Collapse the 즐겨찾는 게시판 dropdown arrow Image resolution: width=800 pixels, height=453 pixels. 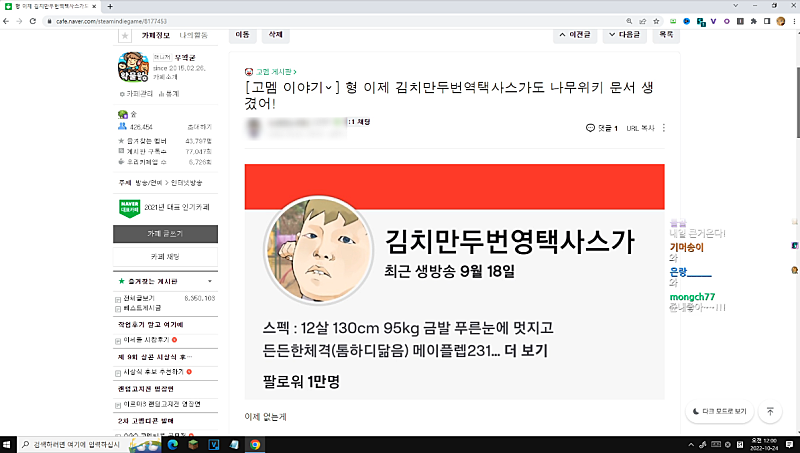point(210,282)
